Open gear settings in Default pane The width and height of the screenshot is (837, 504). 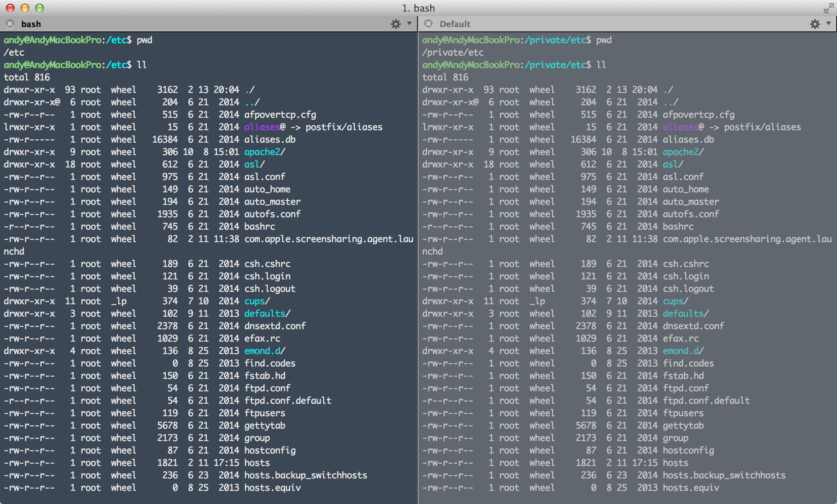pyautogui.click(x=815, y=24)
